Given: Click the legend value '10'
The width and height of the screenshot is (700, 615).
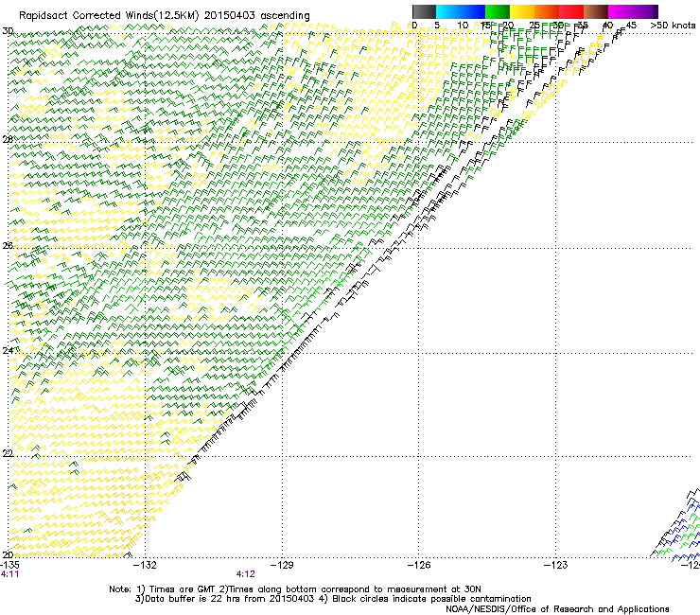Looking at the screenshot, I should [463, 26].
